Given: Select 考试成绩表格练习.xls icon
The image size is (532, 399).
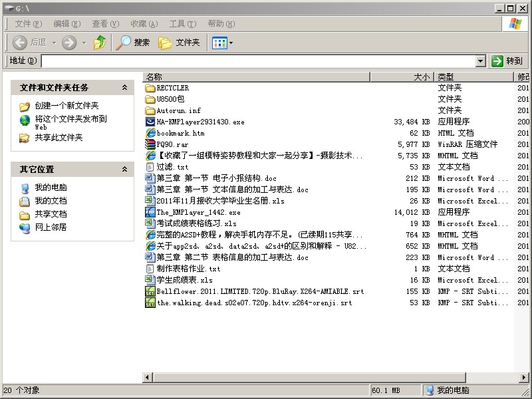Looking at the screenshot, I should pos(150,223).
